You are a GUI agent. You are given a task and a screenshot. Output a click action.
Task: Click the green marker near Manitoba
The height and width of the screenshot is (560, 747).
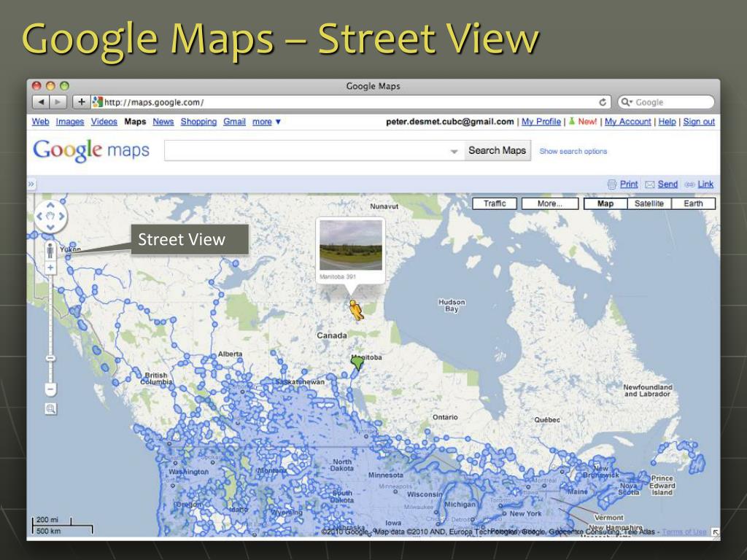tap(357, 363)
